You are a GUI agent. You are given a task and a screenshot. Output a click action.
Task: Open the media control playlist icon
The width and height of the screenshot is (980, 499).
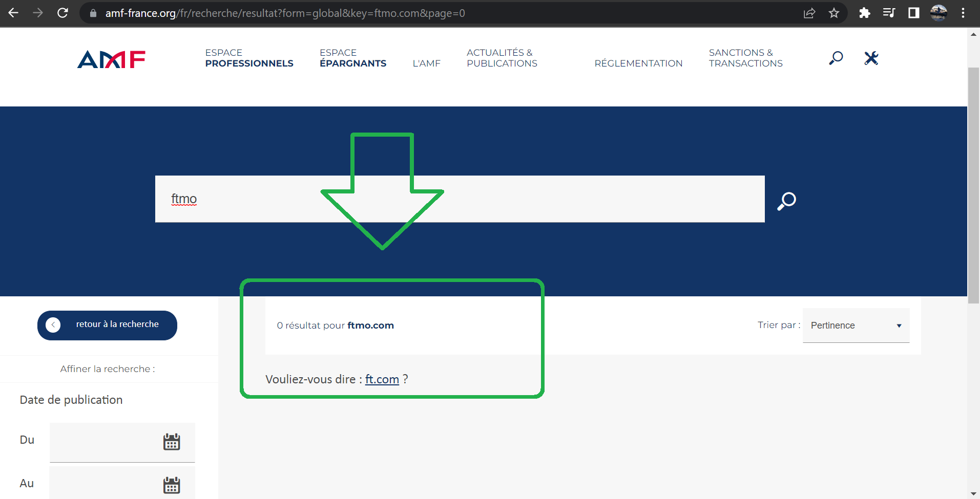point(889,13)
